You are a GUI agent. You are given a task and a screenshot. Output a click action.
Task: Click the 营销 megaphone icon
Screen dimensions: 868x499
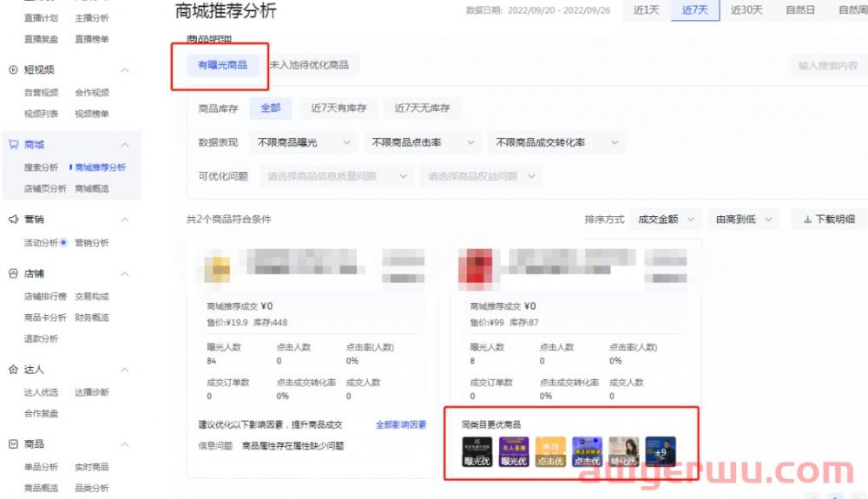pos(13,220)
